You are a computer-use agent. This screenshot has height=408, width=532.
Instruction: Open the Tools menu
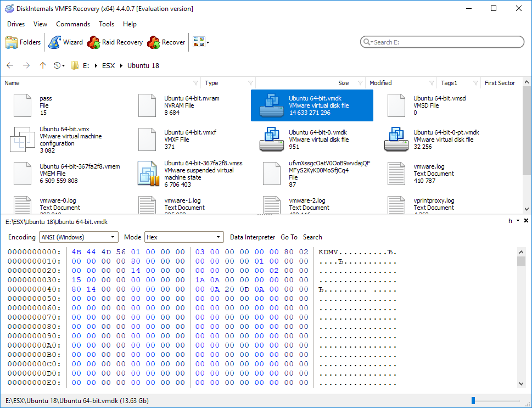click(x=106, y=24)
